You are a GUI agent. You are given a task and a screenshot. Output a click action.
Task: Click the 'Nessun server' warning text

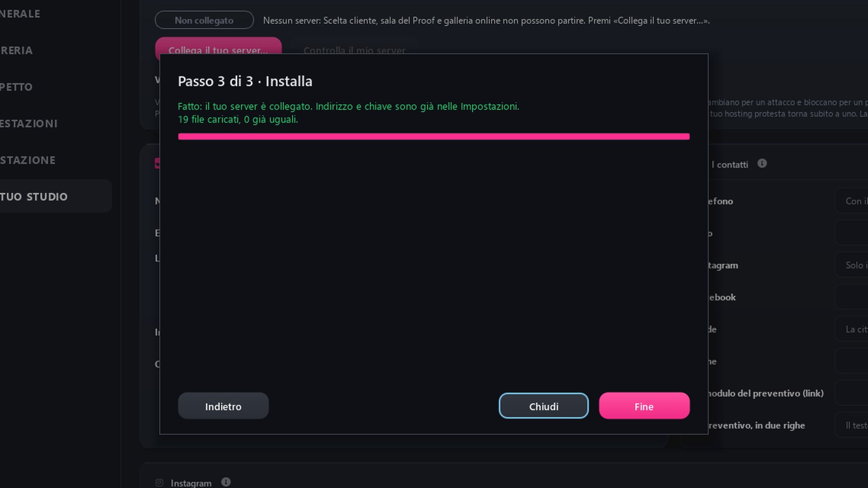486,21
